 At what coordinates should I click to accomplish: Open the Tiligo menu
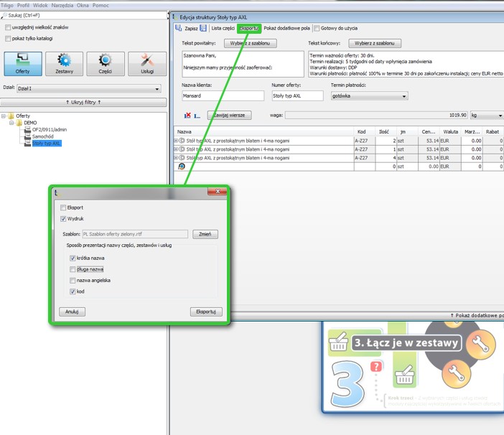pyautogui.click(x=7, y=6)
